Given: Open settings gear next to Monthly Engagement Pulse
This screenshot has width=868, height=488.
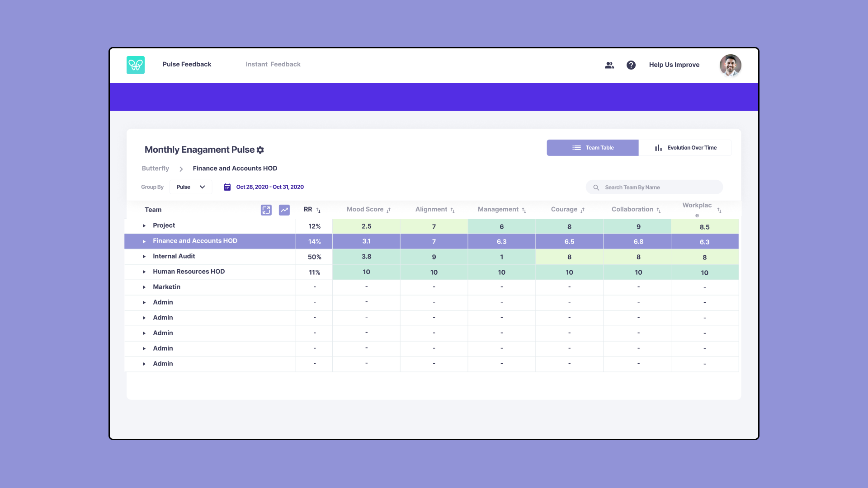Looking at the screenshot, I should (260, 150).
